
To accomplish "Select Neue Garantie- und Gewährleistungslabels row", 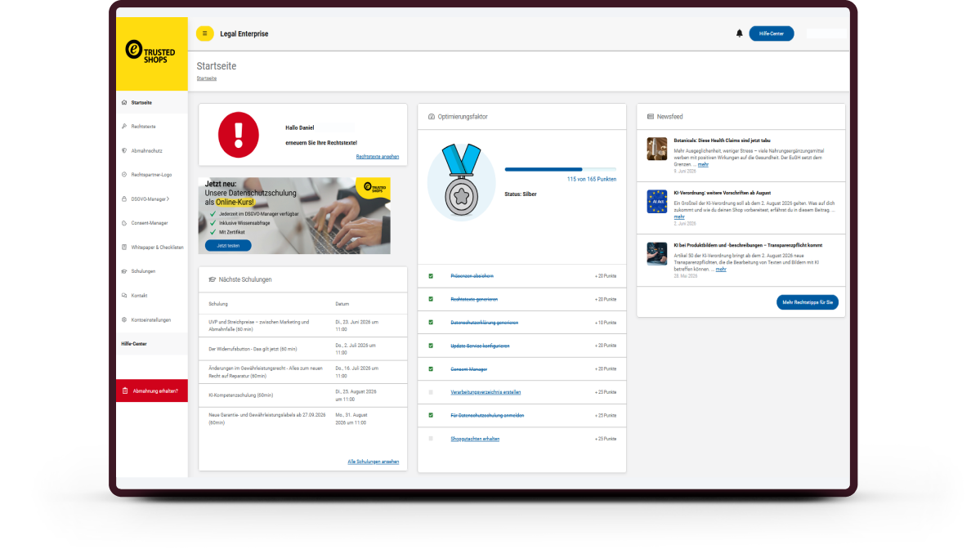I will point(302,418).
